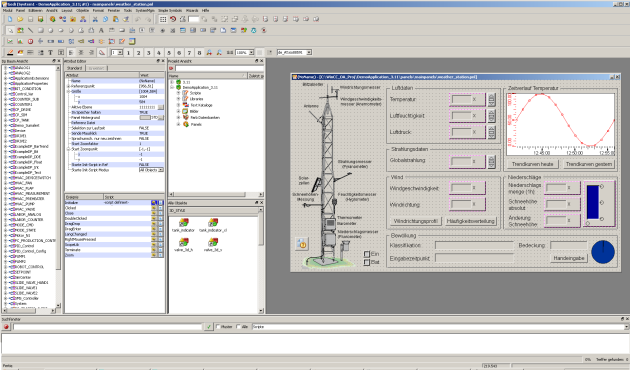Confirm search with green checkmark button

click(x=209, y=327)
